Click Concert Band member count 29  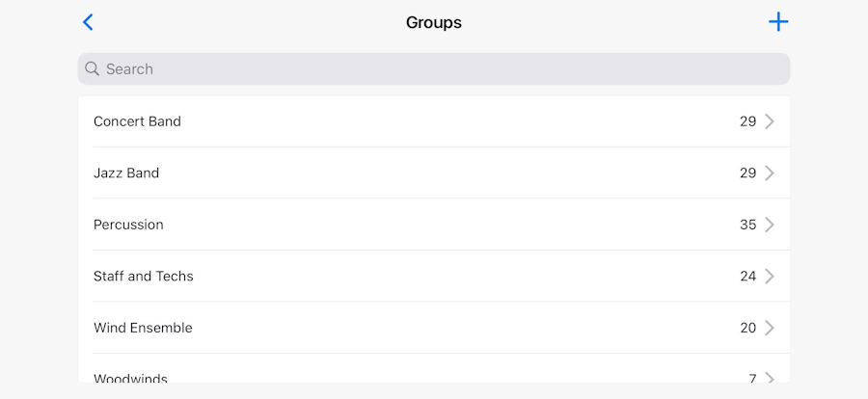[747, 121]
